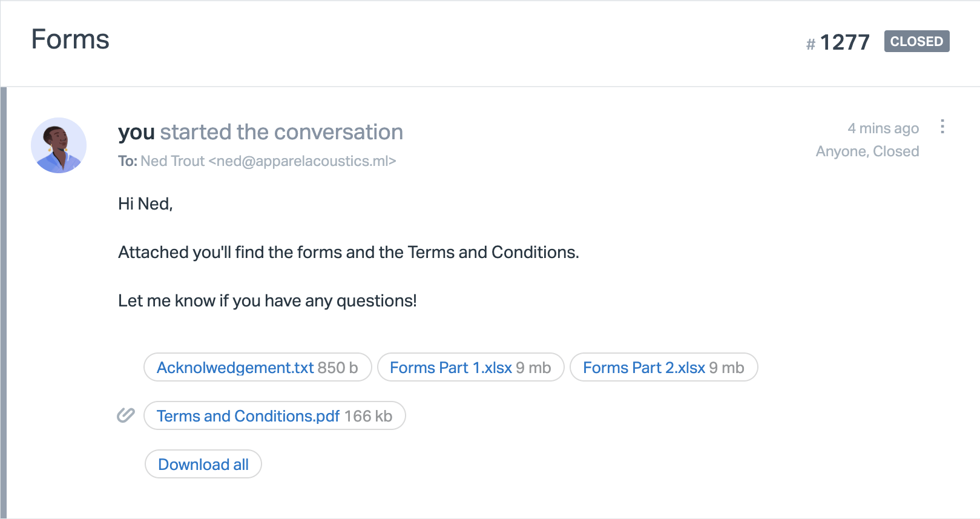980x519 pixels.
Task: Click the "Hi Ned," greeting line
Action: point(145,204)
